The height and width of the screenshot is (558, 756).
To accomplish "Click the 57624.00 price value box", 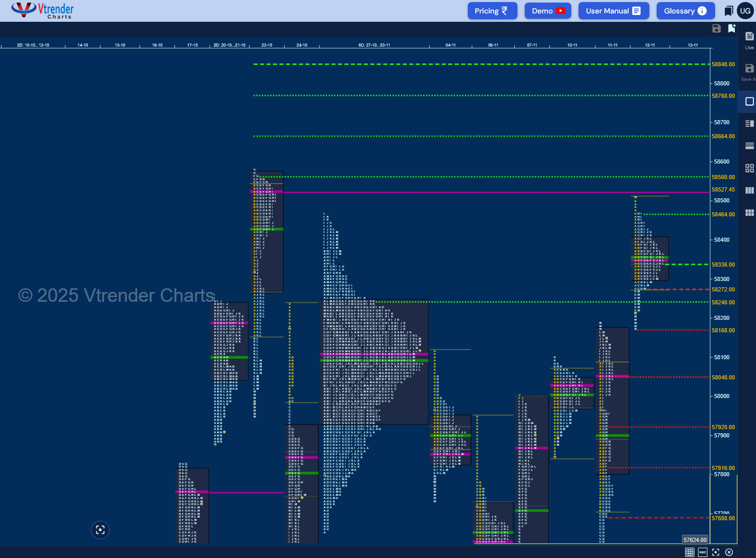I will pos(695,539).
